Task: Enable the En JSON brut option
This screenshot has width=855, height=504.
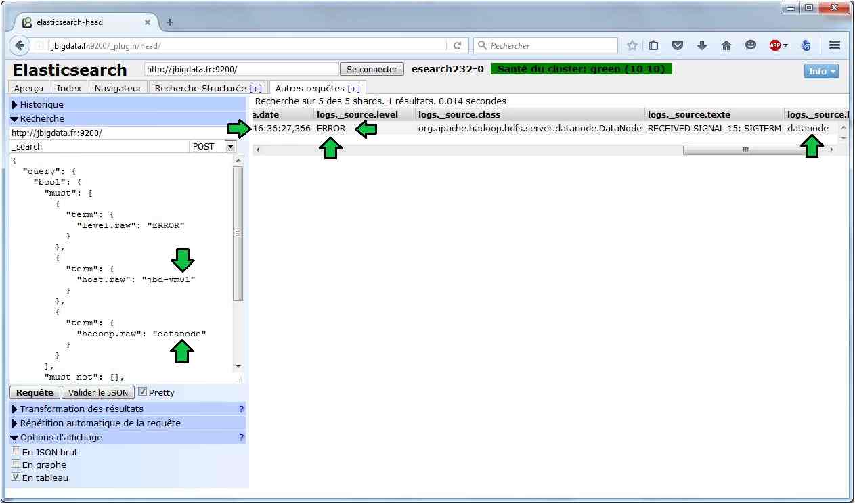Action: tap(16, 451)
